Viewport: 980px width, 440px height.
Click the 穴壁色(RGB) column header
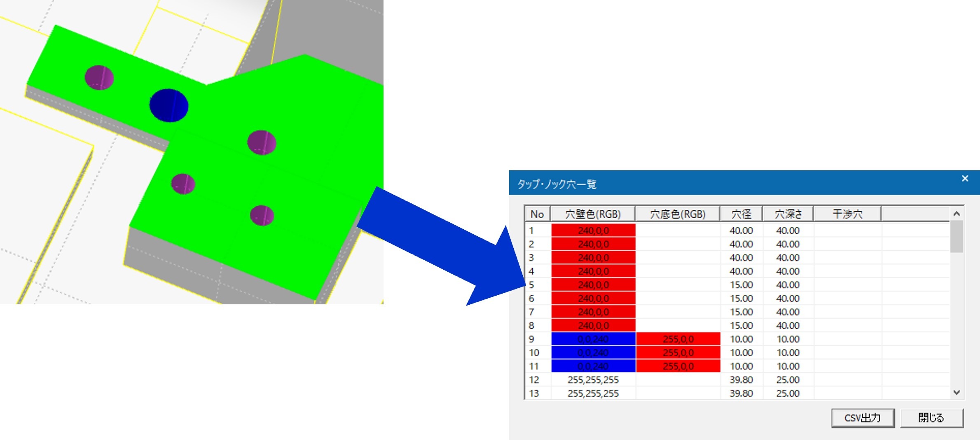[x=593, y=214]
